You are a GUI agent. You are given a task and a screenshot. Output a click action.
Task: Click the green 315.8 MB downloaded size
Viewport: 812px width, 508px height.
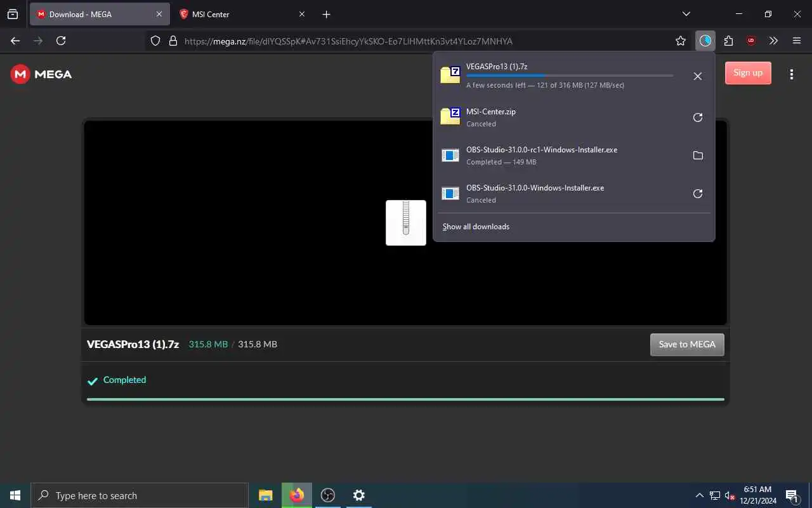(208, 344)
